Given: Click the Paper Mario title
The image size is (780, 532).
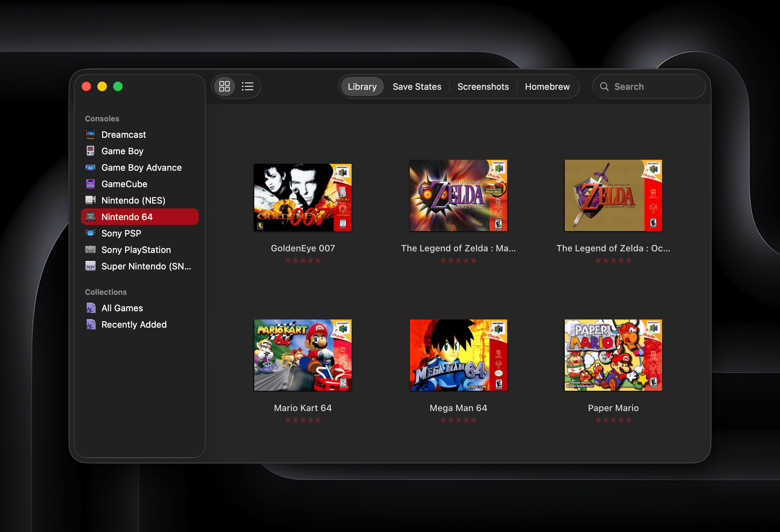Looking at the screenshot, I should [x=613, y=408].
